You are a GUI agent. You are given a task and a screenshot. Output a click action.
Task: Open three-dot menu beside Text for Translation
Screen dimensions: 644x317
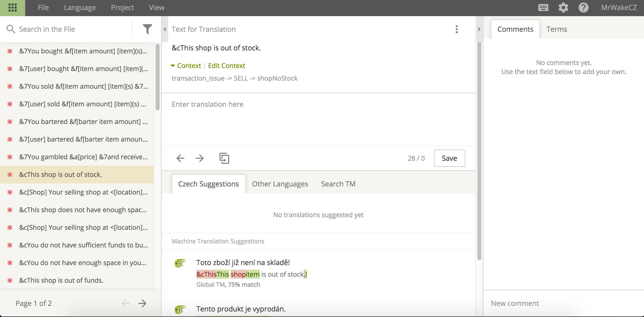(456, 29)
